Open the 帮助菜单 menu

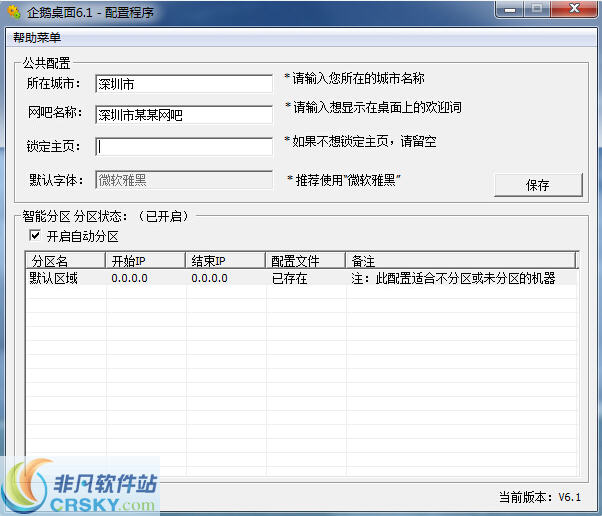pos(37,37)
